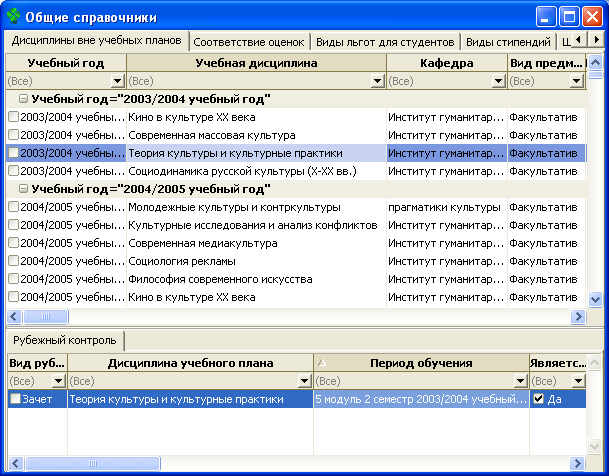
Task: Collapse the 2004/2005 учебный год group
Action: pos(24,189)
